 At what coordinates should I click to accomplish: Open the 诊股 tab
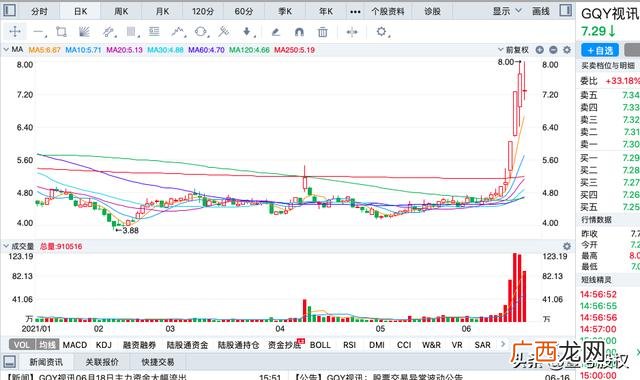pyautogui.click(x=432, y=11)
